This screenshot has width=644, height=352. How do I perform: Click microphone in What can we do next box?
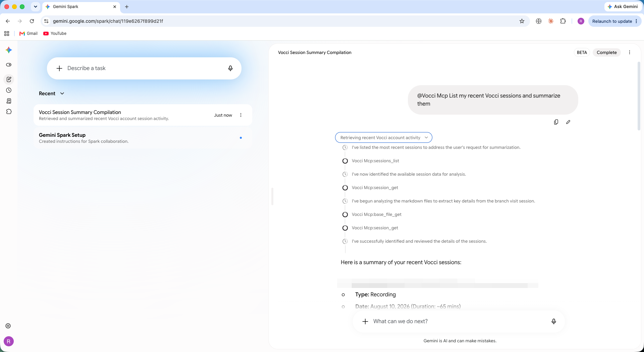coord(554,321)
